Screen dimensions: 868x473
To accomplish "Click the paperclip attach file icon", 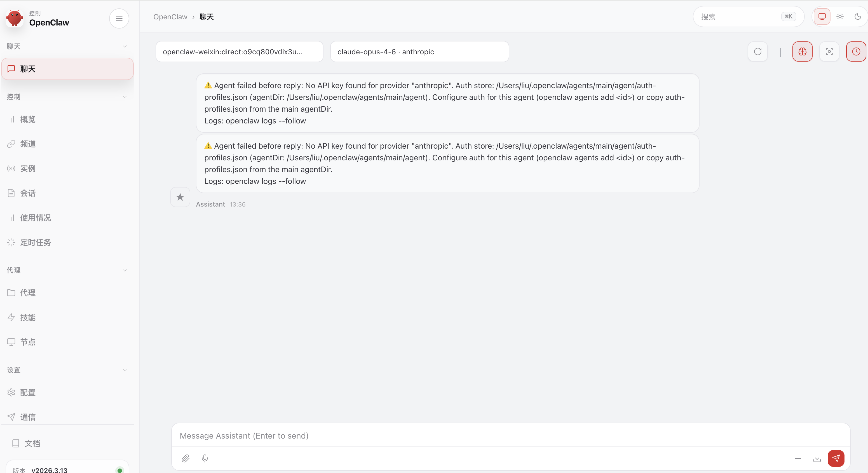I will (186, 458).
